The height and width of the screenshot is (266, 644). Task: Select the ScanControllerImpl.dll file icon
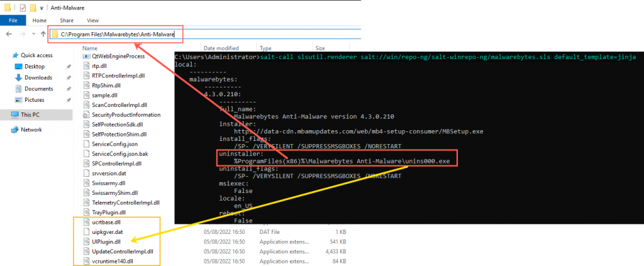(86, 104)
